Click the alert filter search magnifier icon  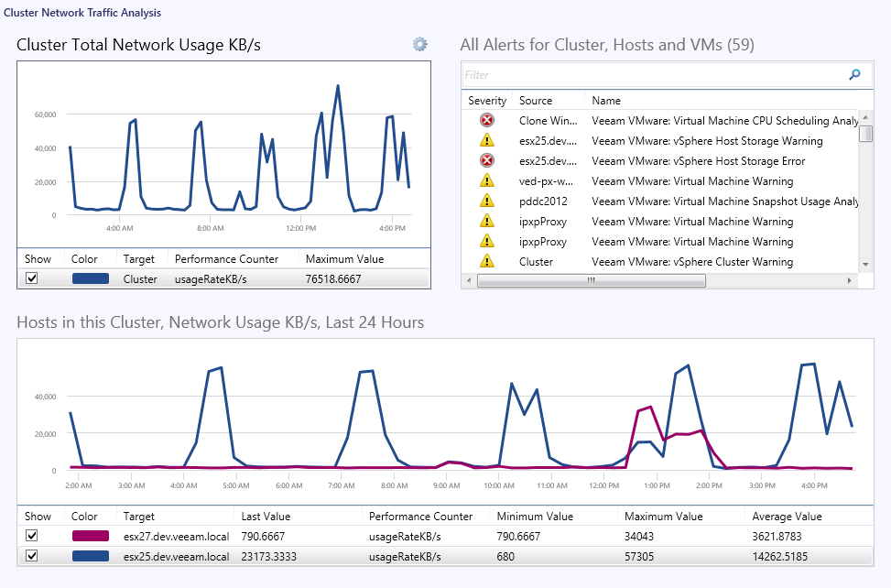(855, 75)
